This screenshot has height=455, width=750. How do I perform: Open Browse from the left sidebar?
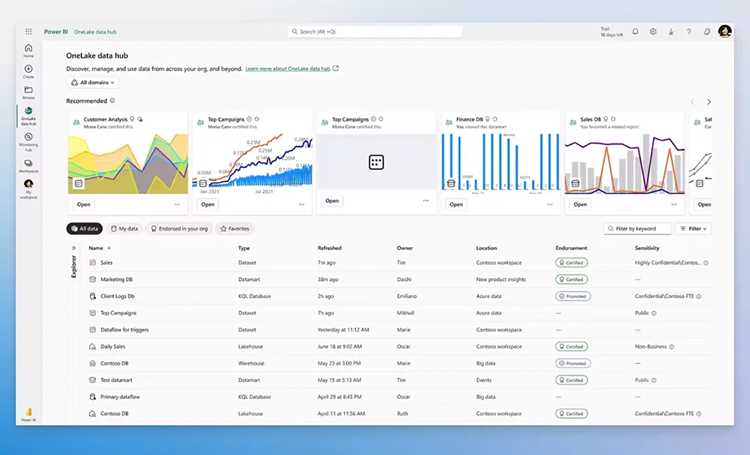[29, 92]
